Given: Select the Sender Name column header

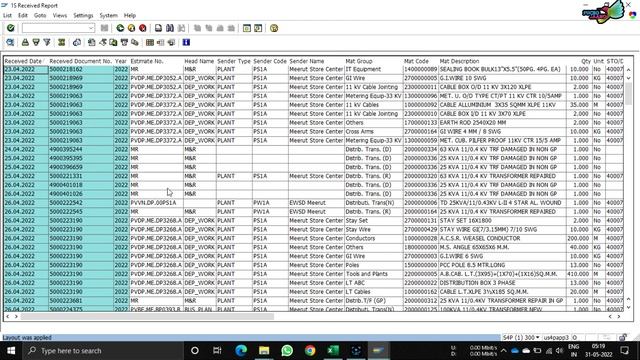Looking at the screenshot, I should 316,61.
